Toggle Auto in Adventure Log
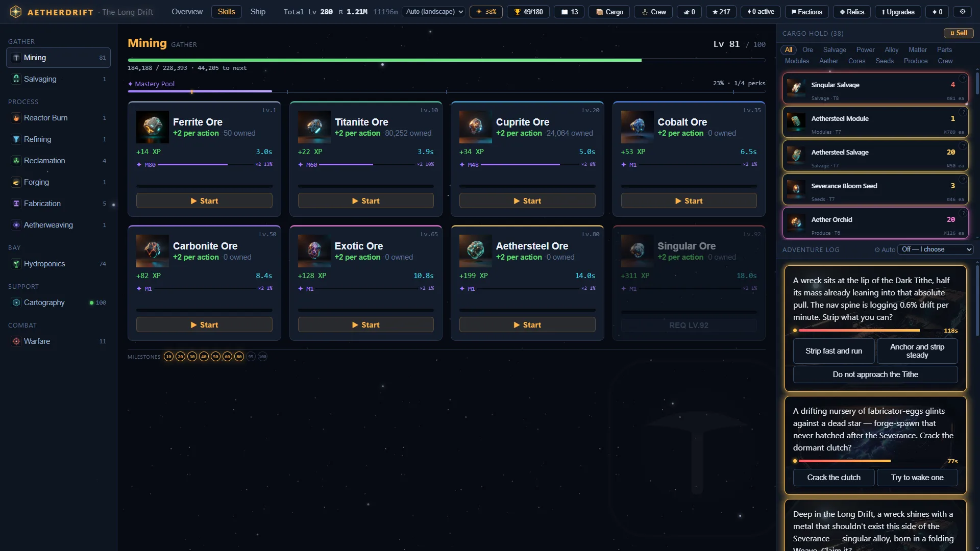The width and height of the screenshot is (980, 551). 885,249
